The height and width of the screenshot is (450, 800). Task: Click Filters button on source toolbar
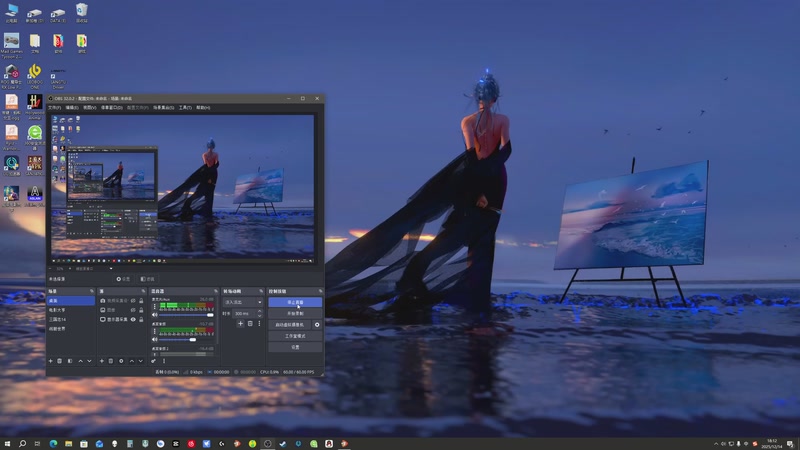click(x=147, y=279)
